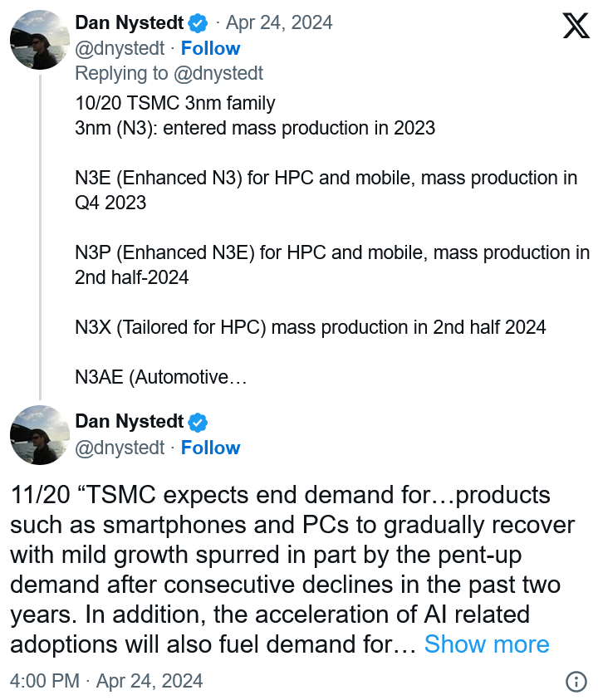Expand tweet with Show more
This screenshot has width=598, height=700.
(x=487, y=644)
